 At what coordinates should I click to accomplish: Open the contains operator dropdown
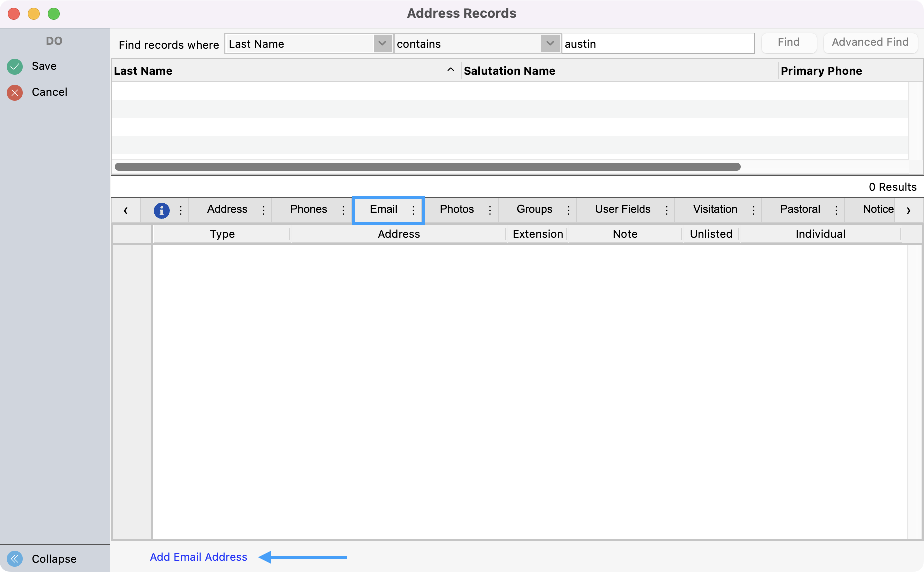550,44
